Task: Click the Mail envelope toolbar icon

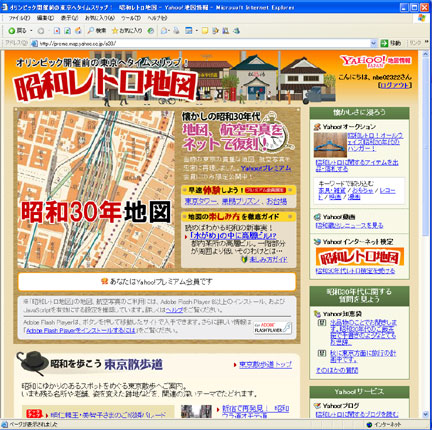Action: coord(164,31)
